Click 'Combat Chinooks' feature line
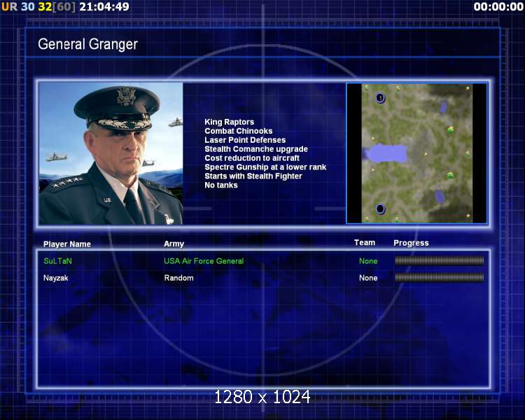The width and height of the screenshot is (525, 420). tap(239, 131)
